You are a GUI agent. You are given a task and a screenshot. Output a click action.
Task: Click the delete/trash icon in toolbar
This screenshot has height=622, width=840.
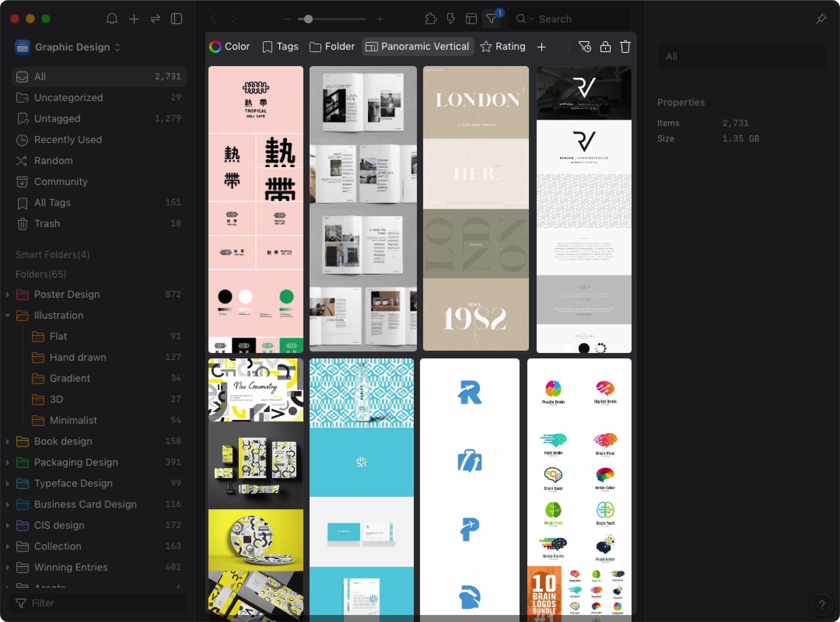[x=625, y=46]
